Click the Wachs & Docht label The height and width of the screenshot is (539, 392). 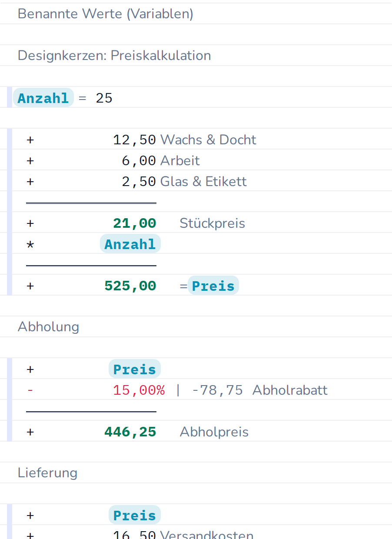[208, 140]
